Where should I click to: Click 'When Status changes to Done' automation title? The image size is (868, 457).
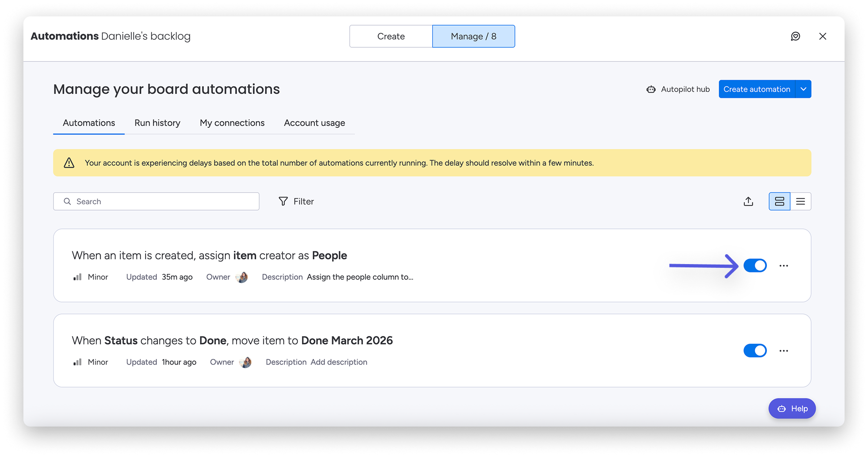(x=232, y=340)
